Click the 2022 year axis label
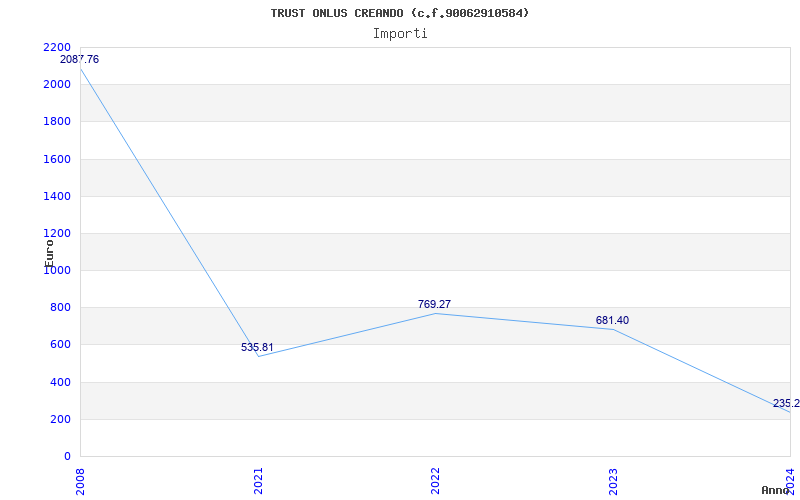 (435, 481)
